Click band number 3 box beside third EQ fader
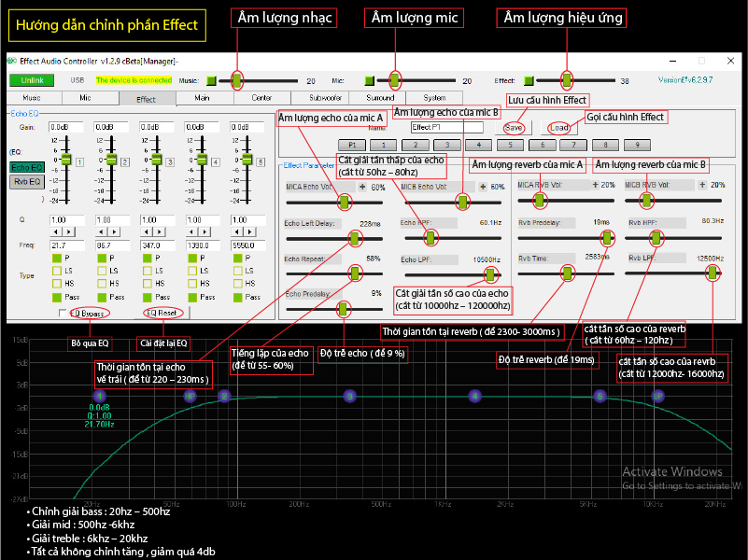748x560 pixels. coord(170,162)
